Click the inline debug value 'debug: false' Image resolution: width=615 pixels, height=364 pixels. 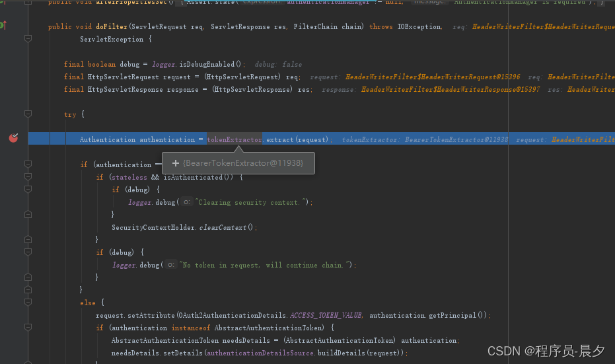click(x=278, y=64)
